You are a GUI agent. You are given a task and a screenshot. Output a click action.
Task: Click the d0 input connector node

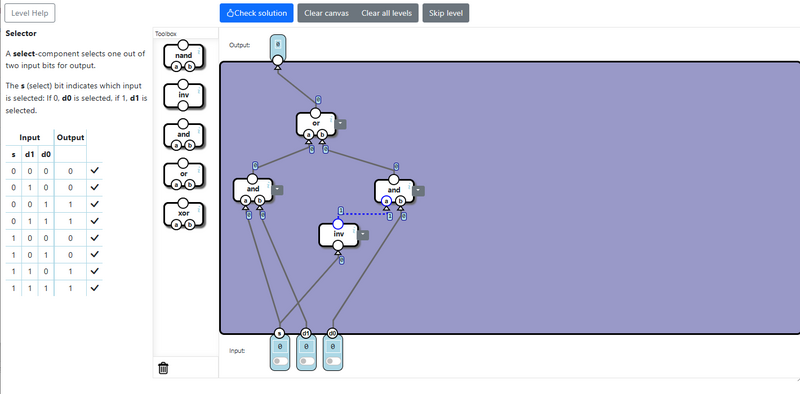332,333
